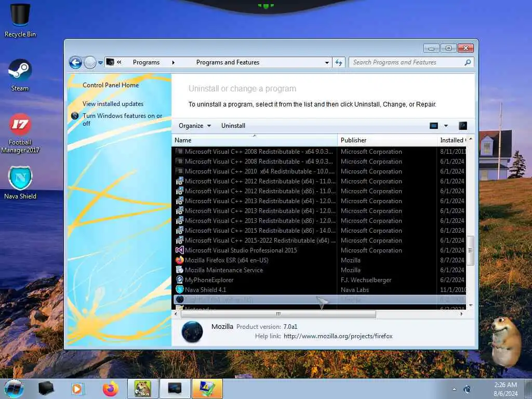Screen dimensions: 532x399
Task: Select the Visual C++ 2013 Redistributable (x86) row
Action: pyautogui.click(x=319, y=220)
